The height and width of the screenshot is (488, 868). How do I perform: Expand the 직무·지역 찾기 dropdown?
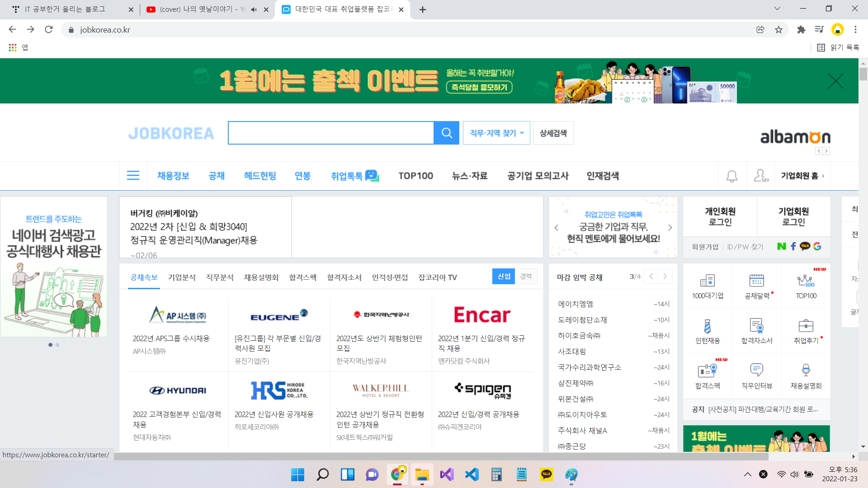[x=496, y=133]
